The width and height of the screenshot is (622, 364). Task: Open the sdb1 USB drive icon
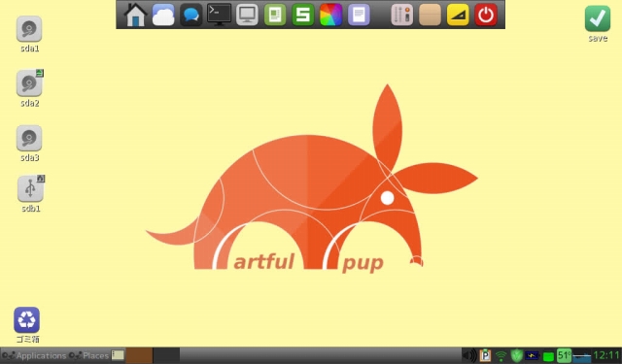[30, 188]
